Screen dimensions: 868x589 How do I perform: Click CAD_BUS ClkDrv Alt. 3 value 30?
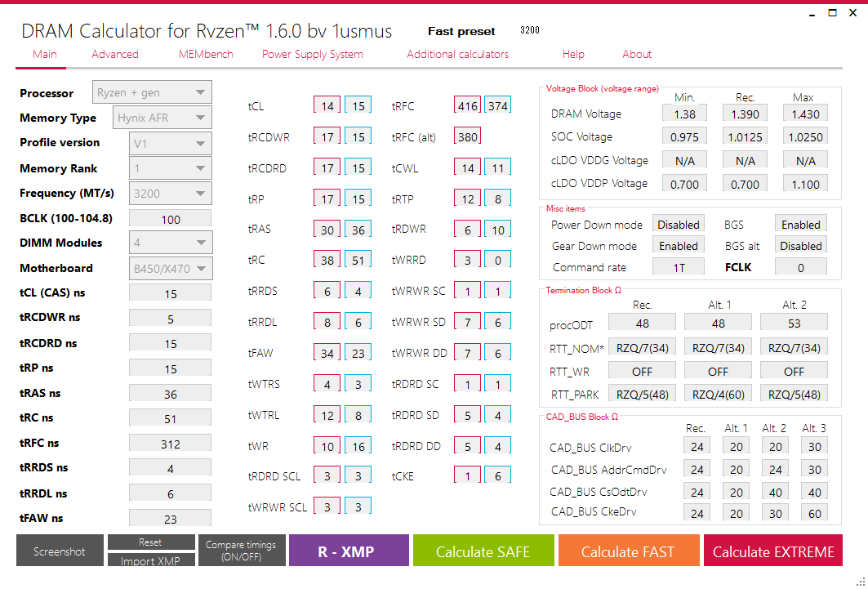pyautogui.click(x=814, y=446)
